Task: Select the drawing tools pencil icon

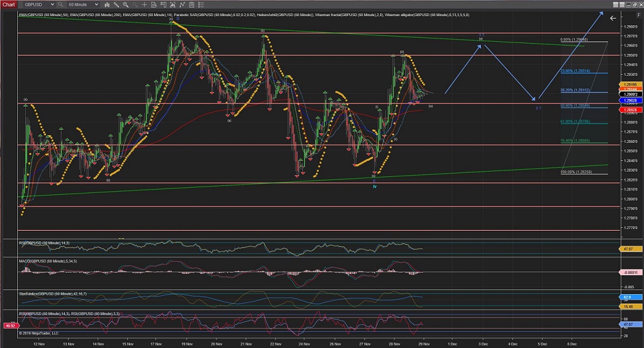Action: [x=116, y=5]
